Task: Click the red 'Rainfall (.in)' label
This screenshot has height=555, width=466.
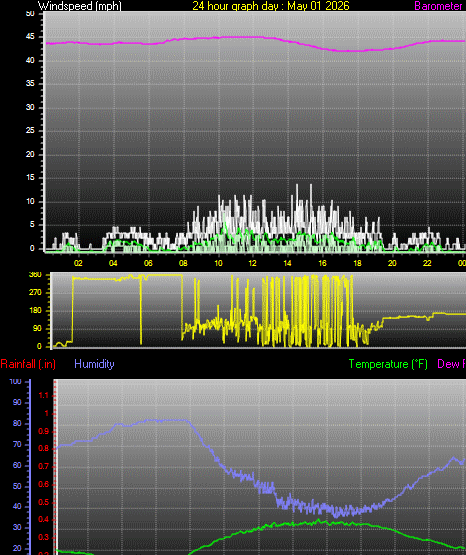Action: click(x=28, y=364)
